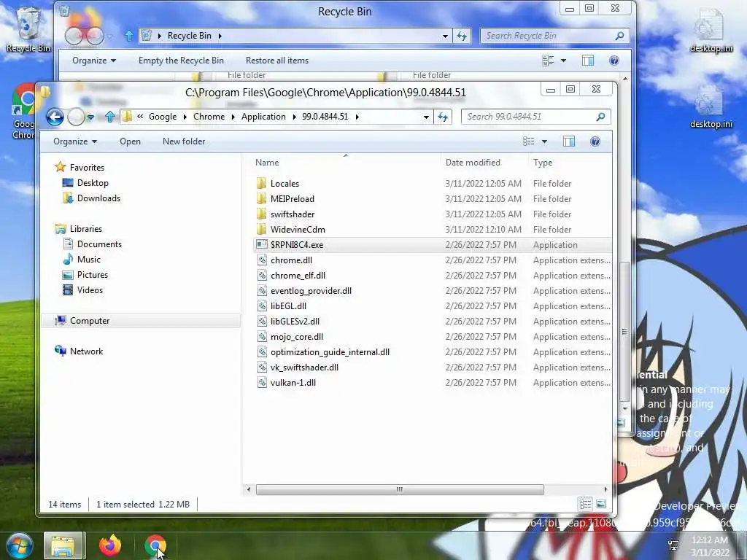Select the WidevineCdm folder

click(298, 230)
